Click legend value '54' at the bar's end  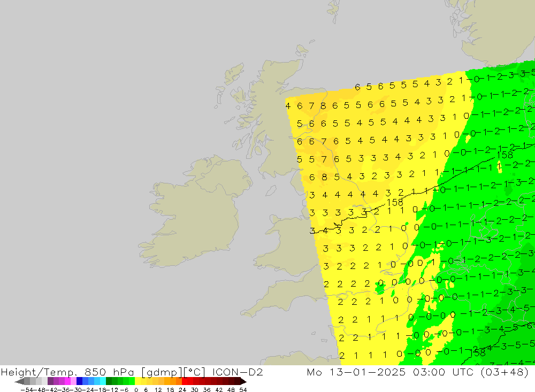pyautogui.click(x=243, y=390)
